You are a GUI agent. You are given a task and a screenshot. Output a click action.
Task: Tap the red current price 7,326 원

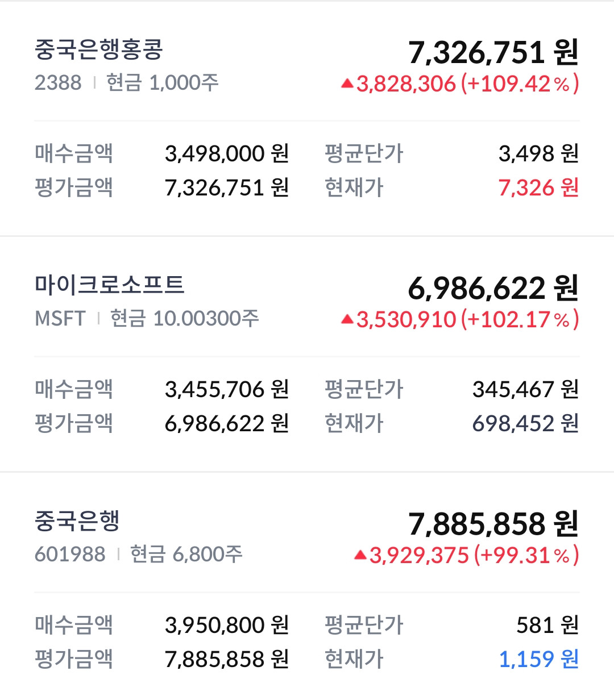coord(538,188)
